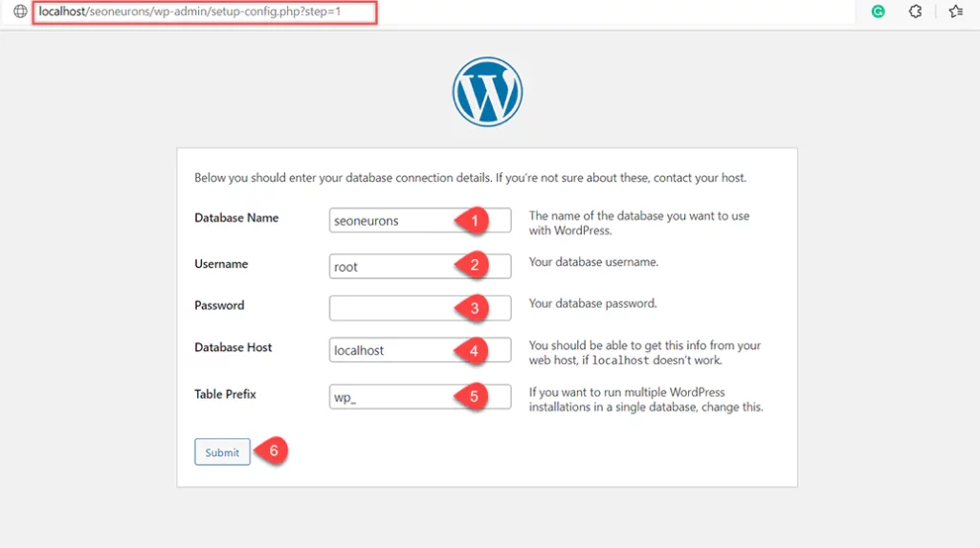Screen dimensions: 980x548
Task: Click the database name description text
Action: click(638, 223)
